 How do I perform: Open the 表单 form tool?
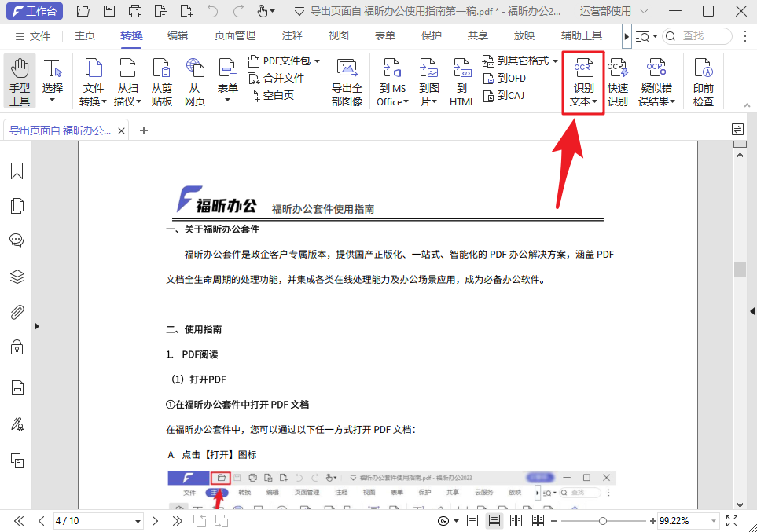click(x=227, y=79)
